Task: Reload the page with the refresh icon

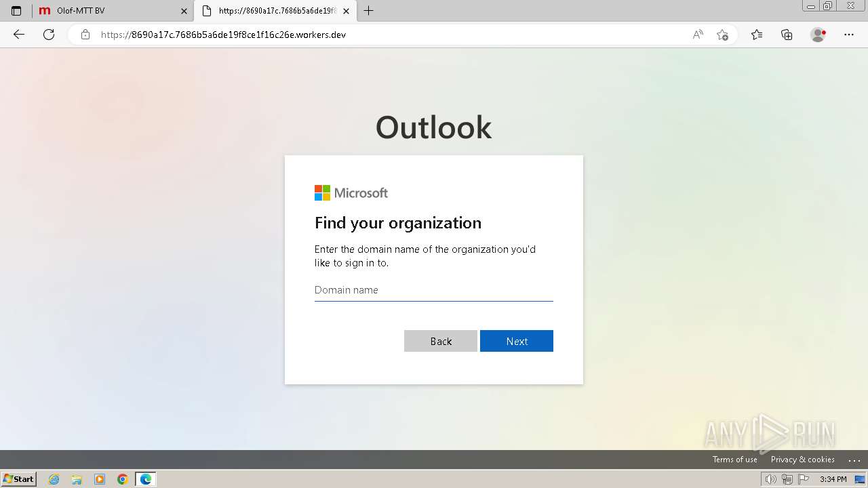Action: tap(49, 35)
